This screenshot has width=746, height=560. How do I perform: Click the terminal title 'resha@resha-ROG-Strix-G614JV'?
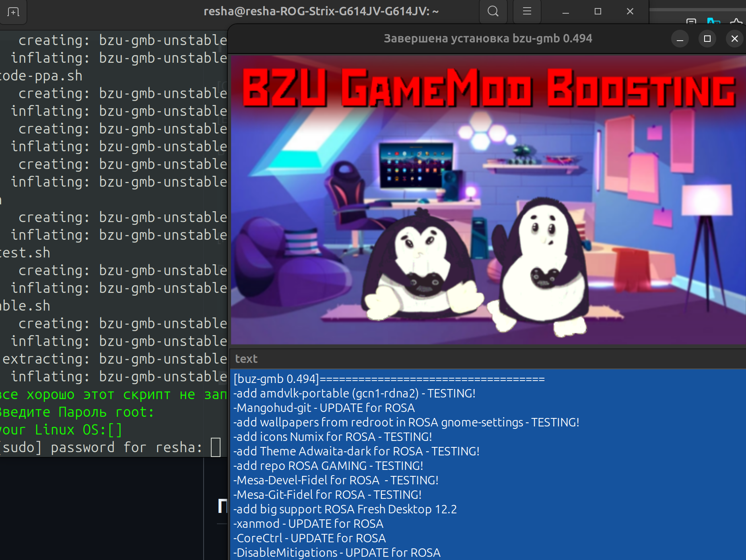click(x=321, y=11)
